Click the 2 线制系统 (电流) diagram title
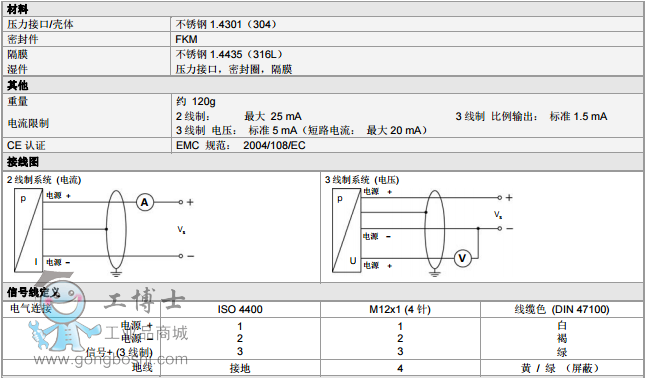This screenshot has height=378, width=645. coord(44,180)
